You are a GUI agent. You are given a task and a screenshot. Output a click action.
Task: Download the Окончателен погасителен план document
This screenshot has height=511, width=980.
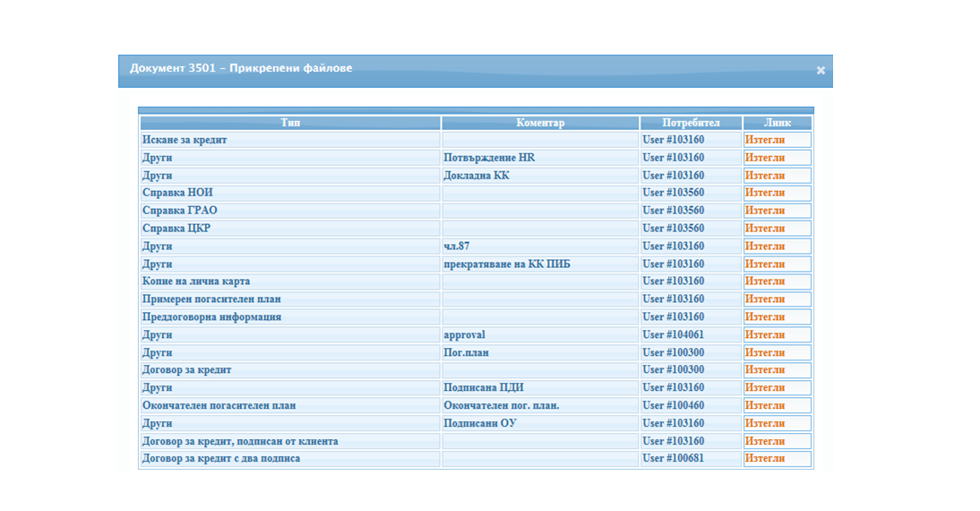click(x=764, y=406)
